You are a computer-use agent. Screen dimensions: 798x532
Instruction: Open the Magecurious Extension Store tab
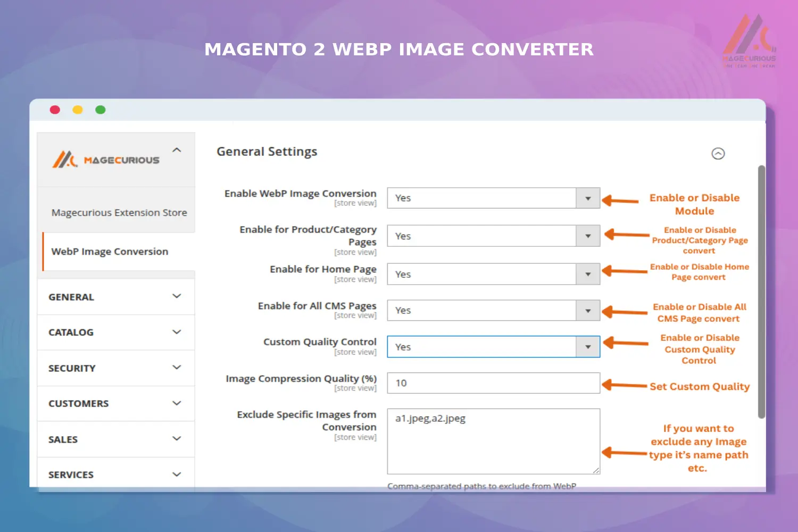[119, 213]
